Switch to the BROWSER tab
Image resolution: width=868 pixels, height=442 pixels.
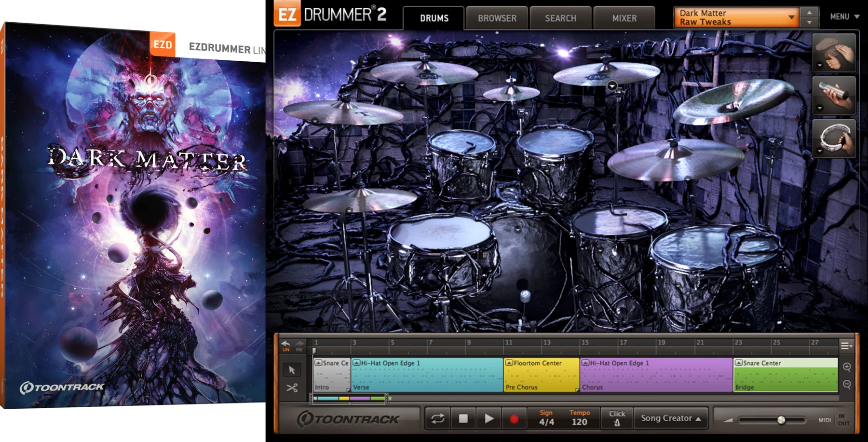coord(497,18)
